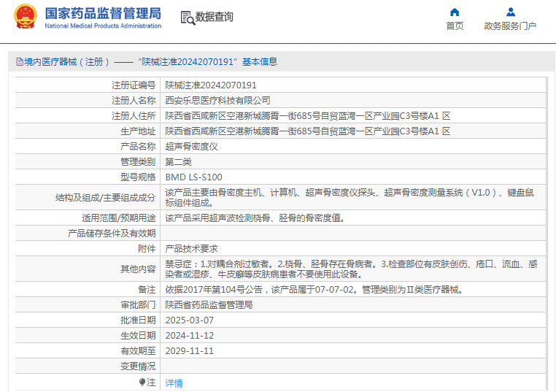Image resolution: width=556 pixels, height=392 pixels.
Task: Click the 变更情况 row label
Action: [138, 366]
